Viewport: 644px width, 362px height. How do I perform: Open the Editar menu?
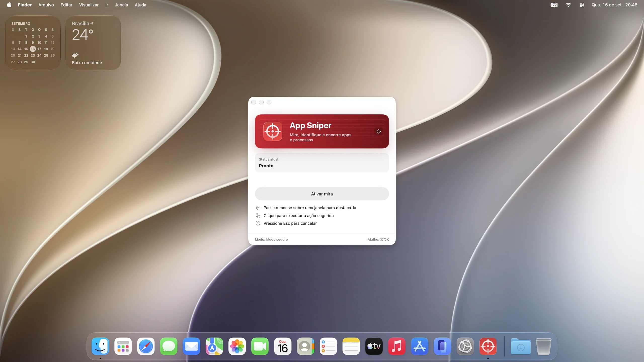pyautogui.click(x=66, y=5)
